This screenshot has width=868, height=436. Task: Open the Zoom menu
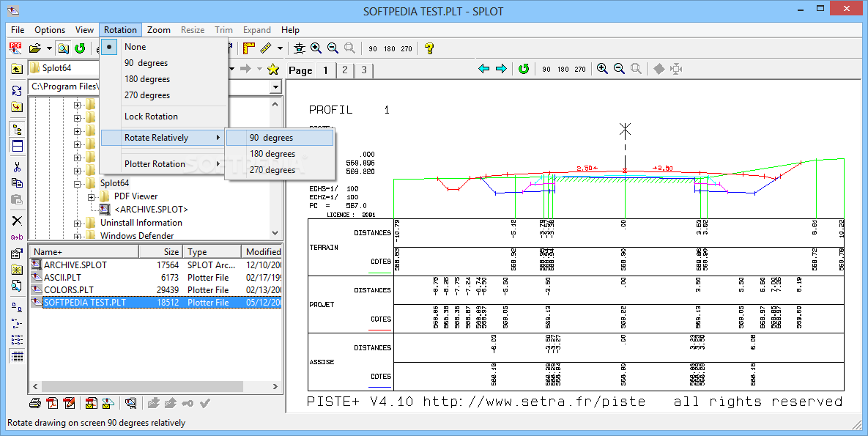[x=159, y=30]
